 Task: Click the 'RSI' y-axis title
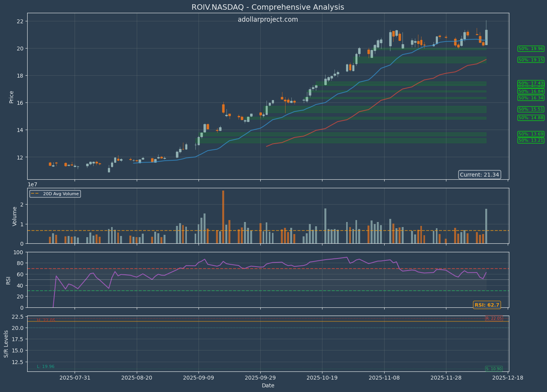point(8,280)
